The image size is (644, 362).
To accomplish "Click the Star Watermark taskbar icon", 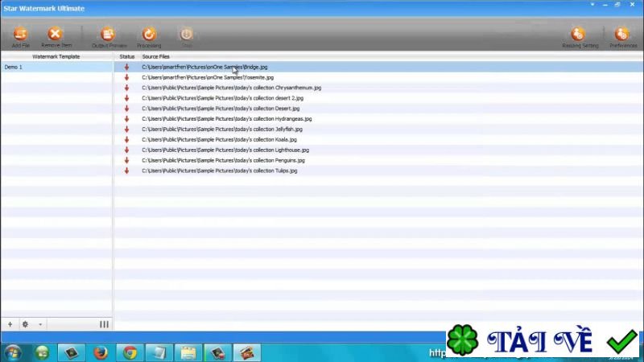I will point(247,352).
